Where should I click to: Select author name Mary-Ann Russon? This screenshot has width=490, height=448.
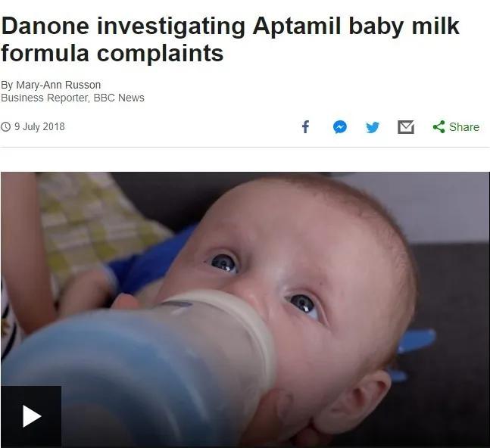click(58, 85)
